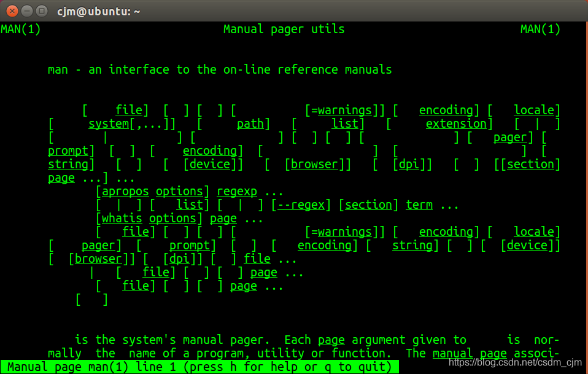Click status line 'Manual page man(1) line 1'
The width and height of the screenshot is (588, 374).
93,367
